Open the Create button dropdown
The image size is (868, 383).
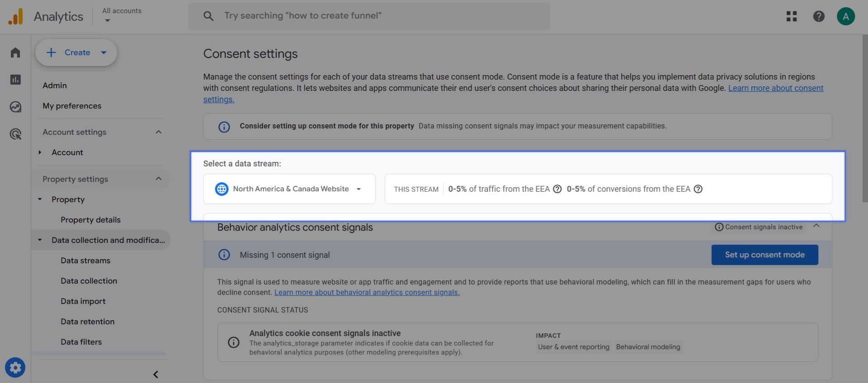tap(104, 52)
